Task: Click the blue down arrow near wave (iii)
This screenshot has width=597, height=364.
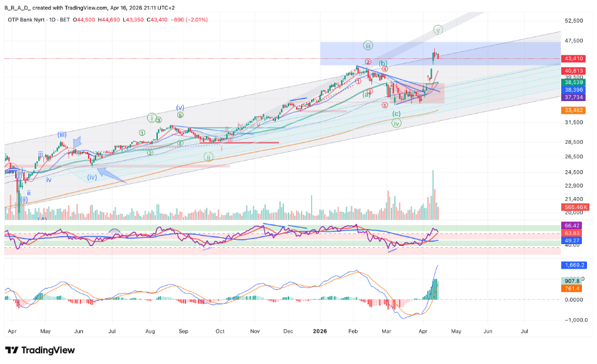Action: click(x=79, y=143)
